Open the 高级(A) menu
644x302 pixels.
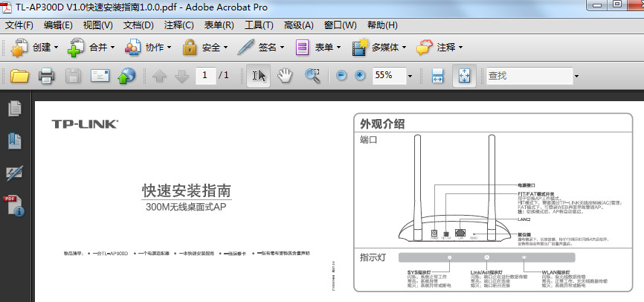pos(299,25)
